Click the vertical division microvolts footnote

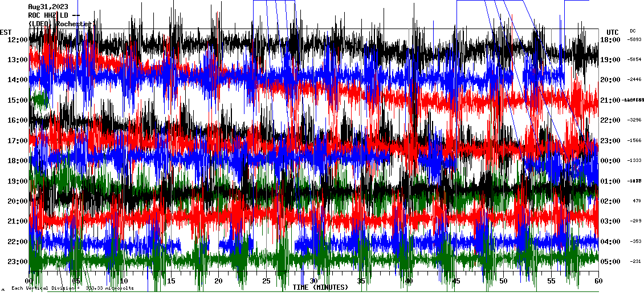(x=72, y=288)
